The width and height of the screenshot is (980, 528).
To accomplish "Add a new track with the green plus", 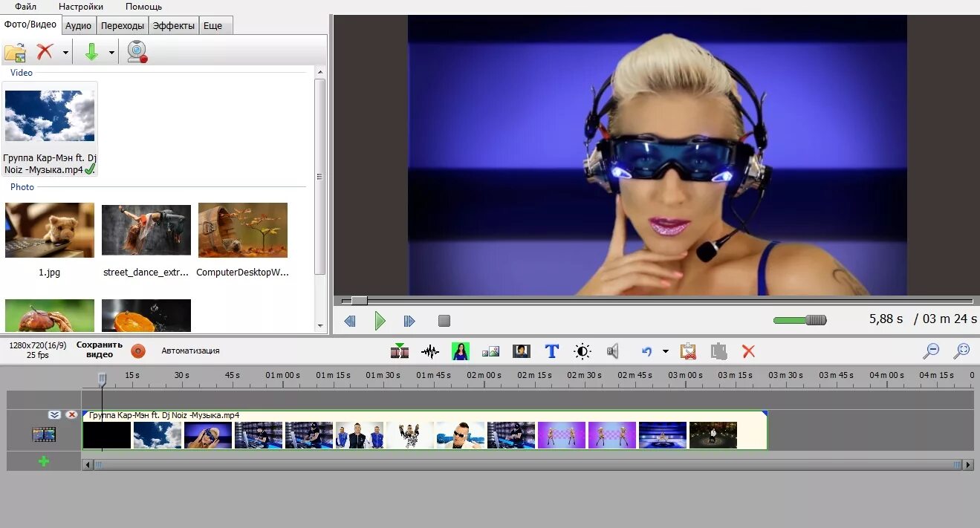I will click(x=44, y=461).
